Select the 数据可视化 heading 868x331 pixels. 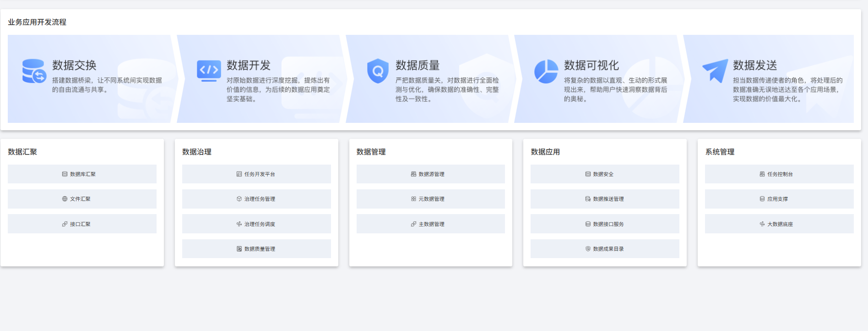[591, 65]
